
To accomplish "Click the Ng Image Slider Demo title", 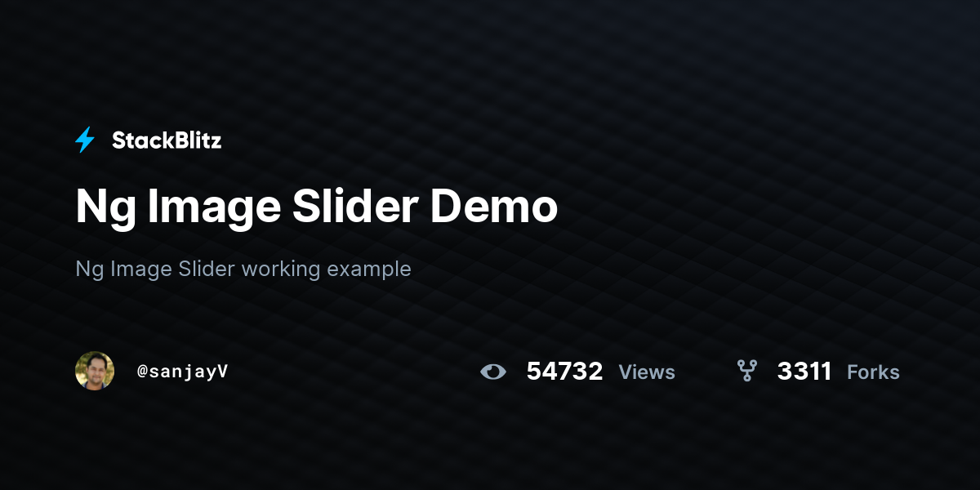I will point(317,207).
